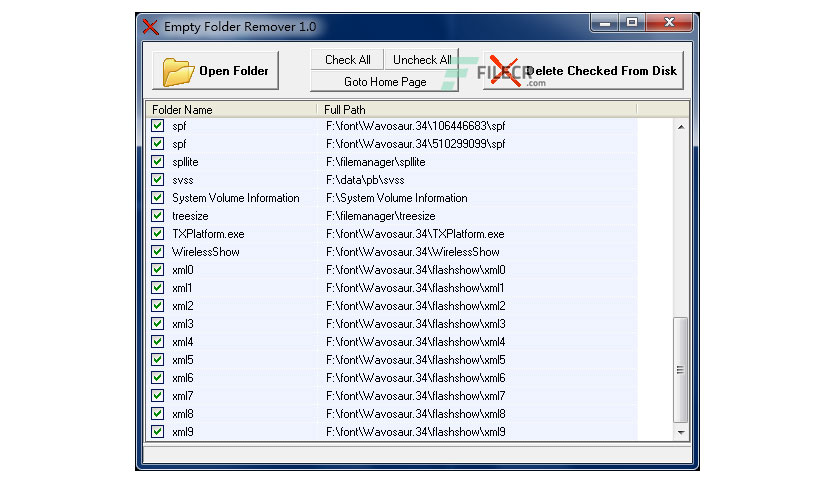
Task: Select the path F:\filemanager\spllite
Action: (x=376, y=162)
